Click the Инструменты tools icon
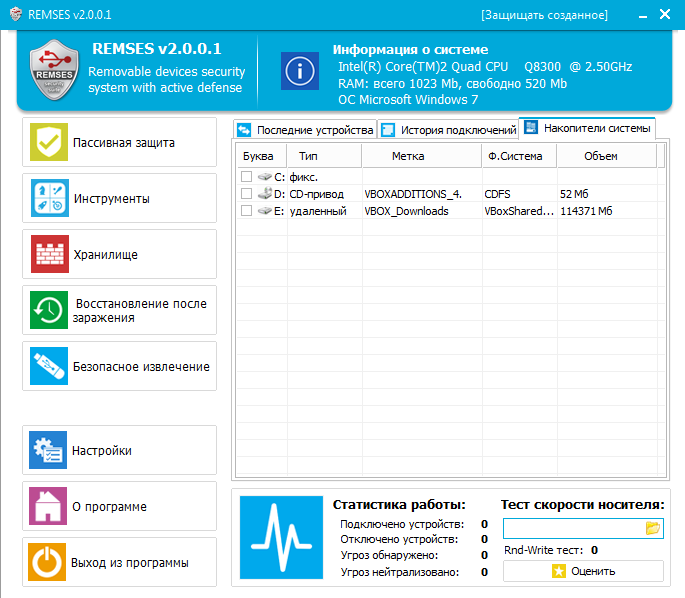This screenshot has height=598, width=685. [50, 198]
